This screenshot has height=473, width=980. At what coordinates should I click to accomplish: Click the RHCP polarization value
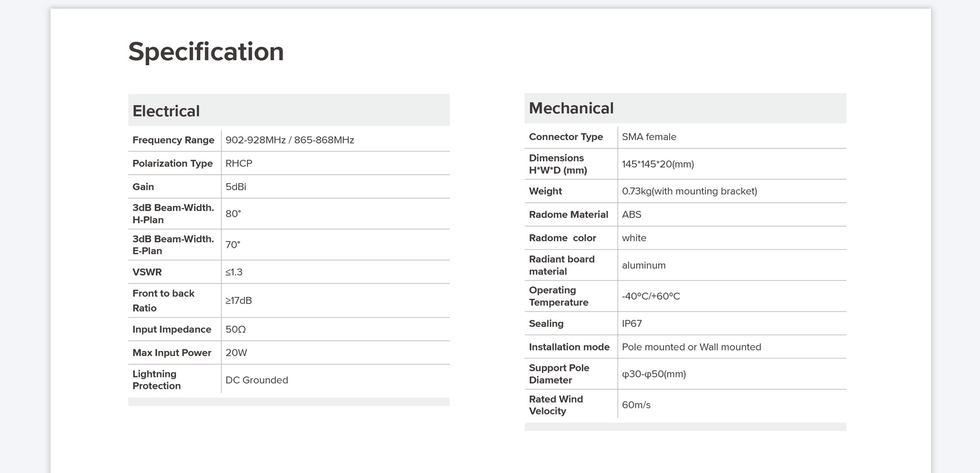(x=239, y=163)
